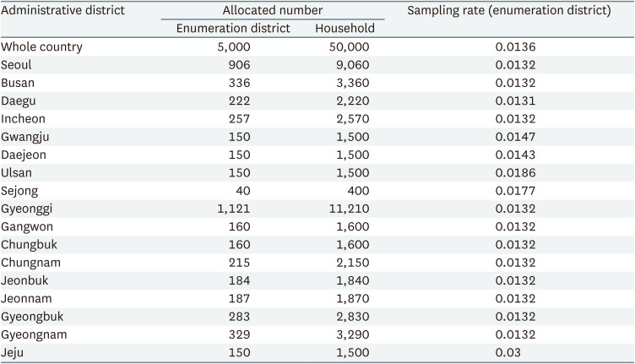Click Daegu's sampling rate 0.0131

515,101
